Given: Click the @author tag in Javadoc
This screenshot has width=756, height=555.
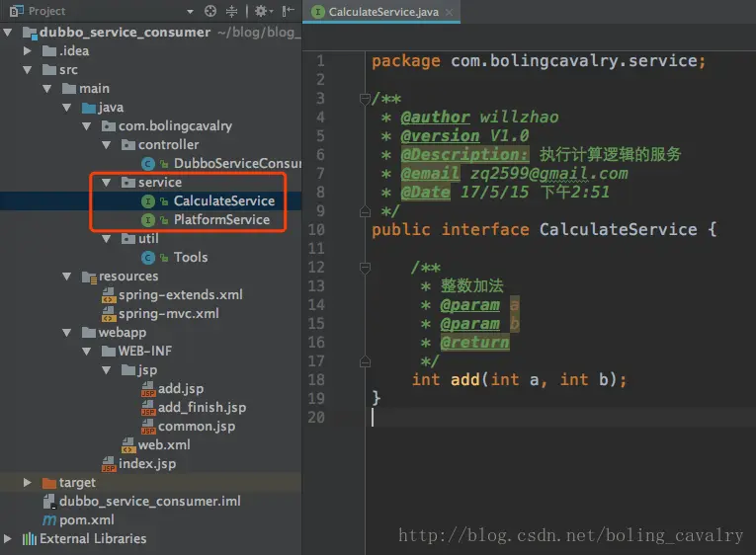Looking at the screenshot, I should pyautogui.click(x=436, y=118).
